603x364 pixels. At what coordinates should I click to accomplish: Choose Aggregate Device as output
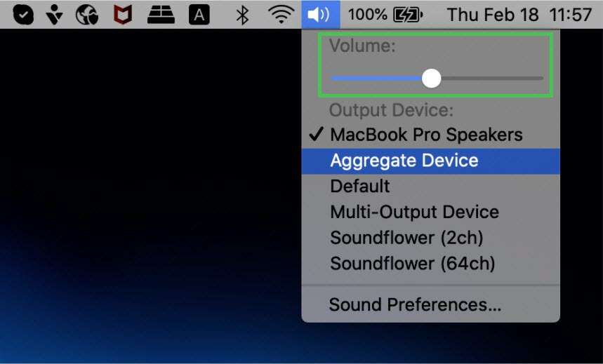click(431, 161)
